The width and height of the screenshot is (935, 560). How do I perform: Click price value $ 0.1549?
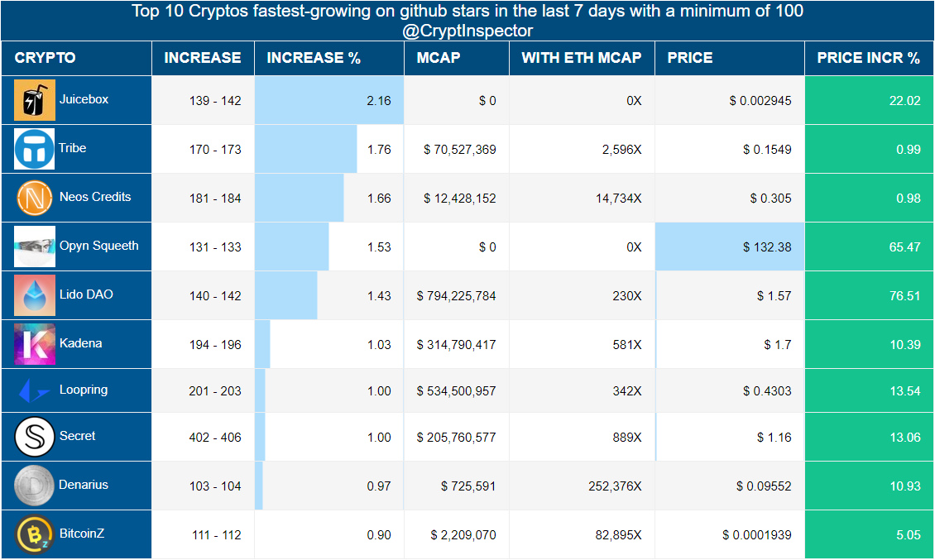pos(767,150)
